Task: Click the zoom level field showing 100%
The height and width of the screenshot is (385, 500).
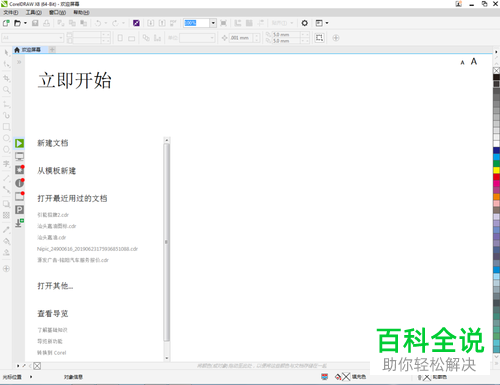Action: pos(197,23)
